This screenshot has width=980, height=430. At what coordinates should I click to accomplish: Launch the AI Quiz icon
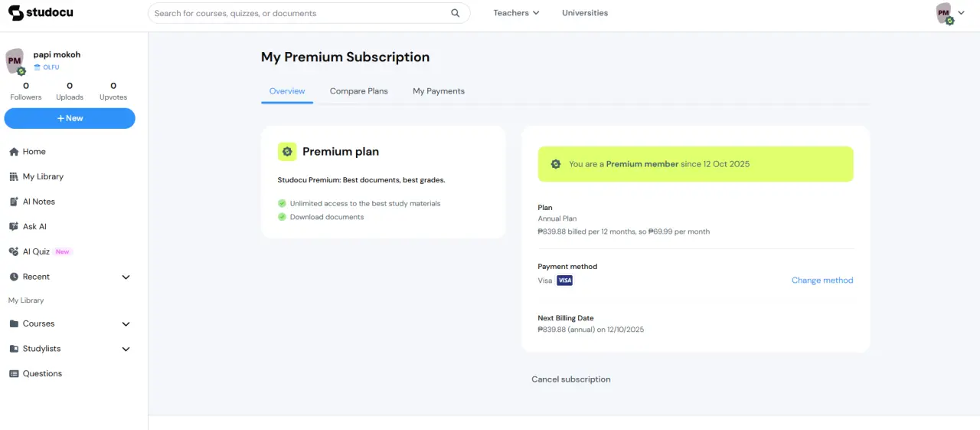tap(14, 251)
